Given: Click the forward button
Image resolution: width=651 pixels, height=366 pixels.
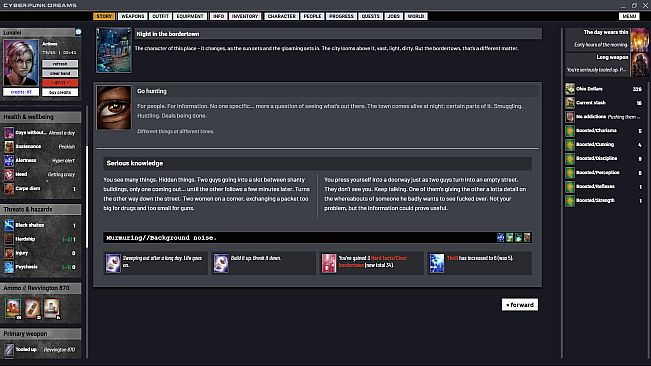Looking at the screenshot, I should tap(520, 305).
